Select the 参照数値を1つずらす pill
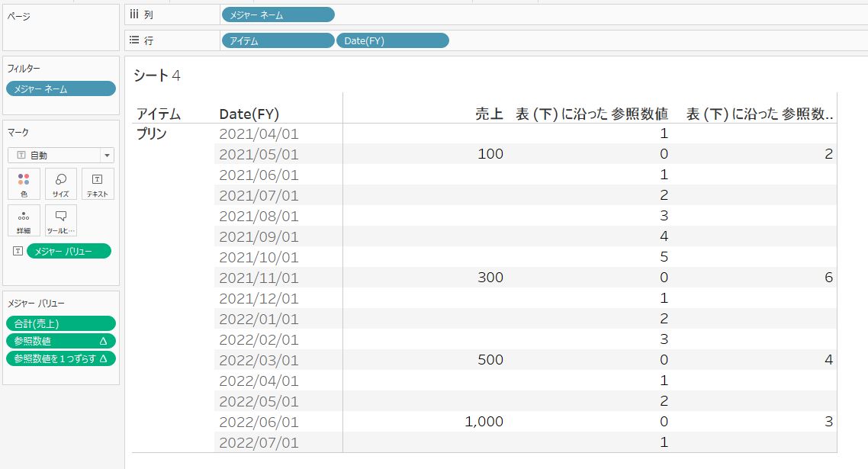The height and width of the screenshot is (469, 868). point(55,358)
